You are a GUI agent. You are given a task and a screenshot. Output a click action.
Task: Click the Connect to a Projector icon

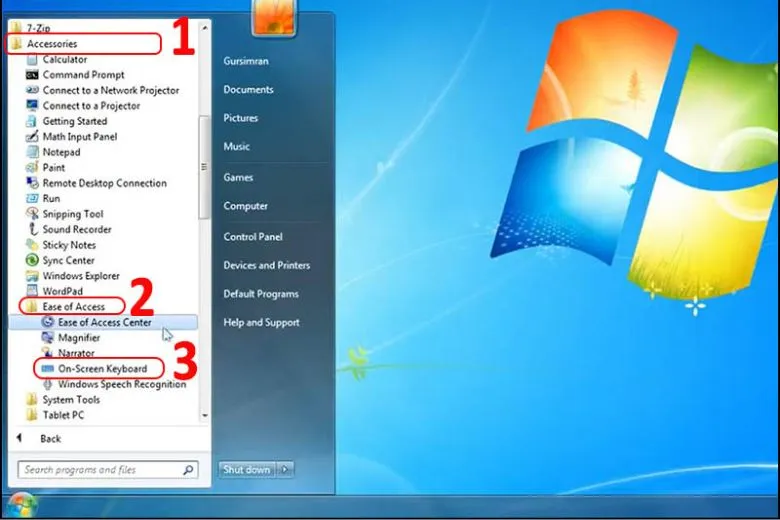(x=32, y=105)
